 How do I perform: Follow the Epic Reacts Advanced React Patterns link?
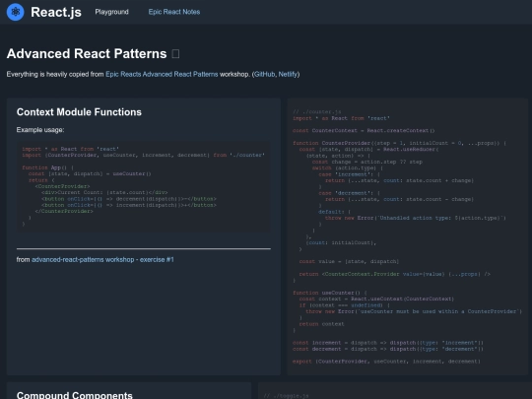162,74
